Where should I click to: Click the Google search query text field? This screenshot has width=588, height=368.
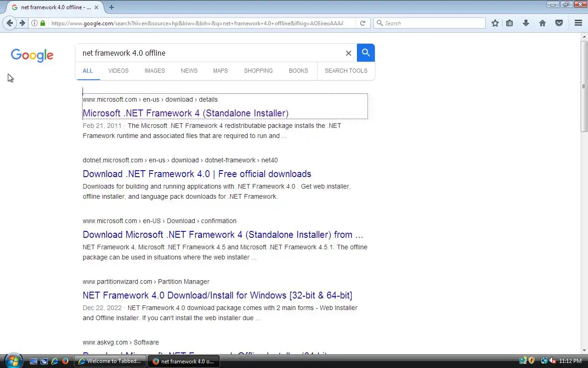(x=211, y=53)
